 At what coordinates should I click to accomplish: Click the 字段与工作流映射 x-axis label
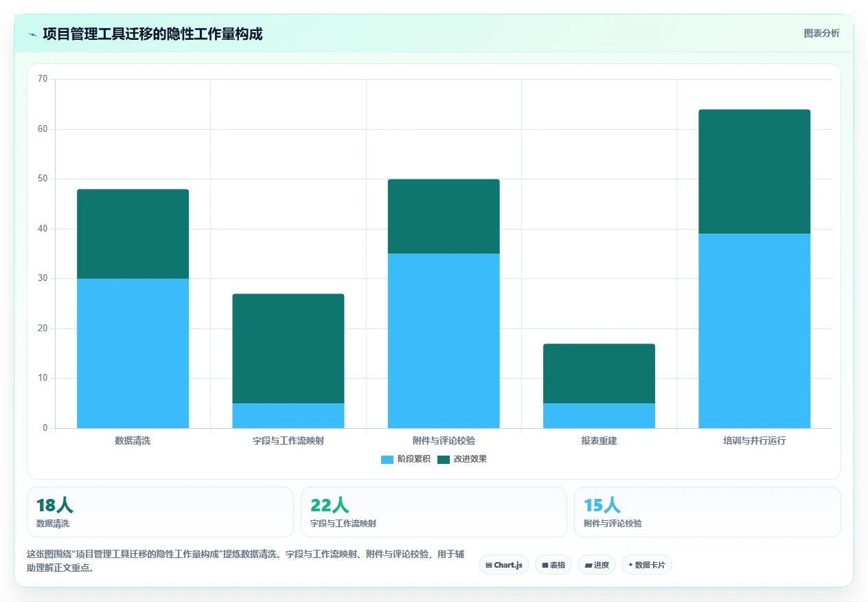coord(288,441)
